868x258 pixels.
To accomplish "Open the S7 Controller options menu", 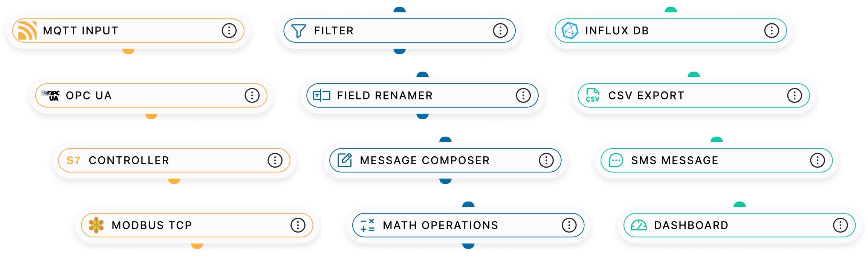I will point(275,160).
